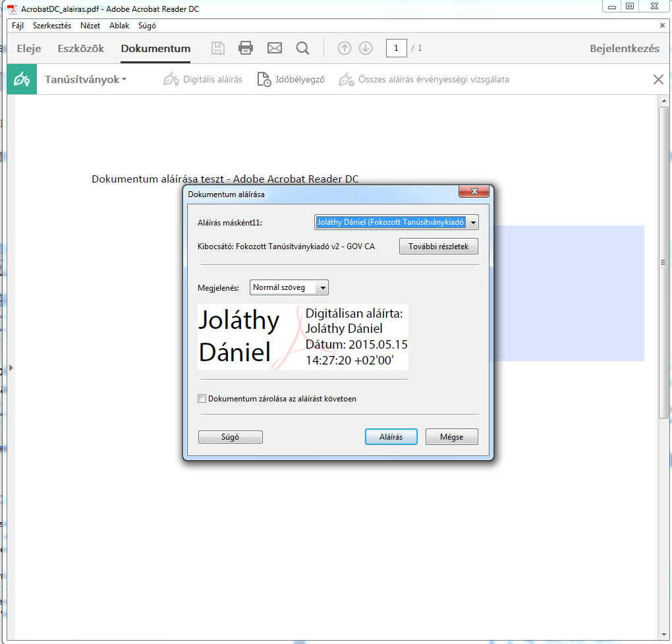The image size is (672, 644).
Task: Open the Szerkesztés menu
Action: [x=52, y=26]
